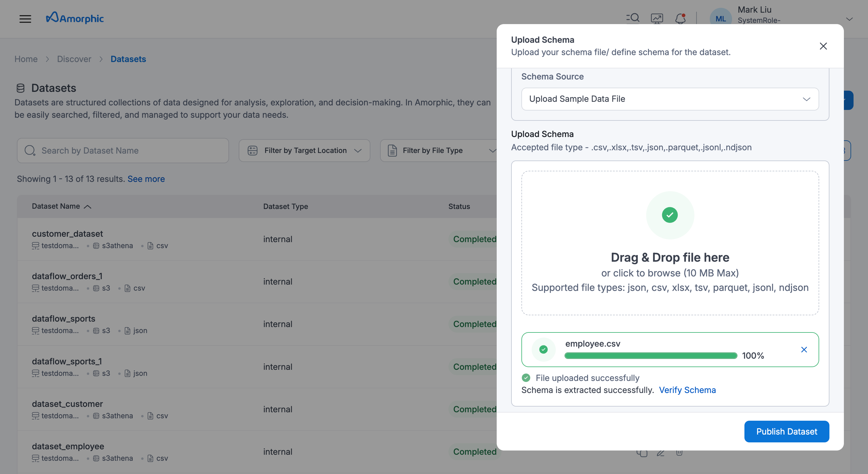Remove the uploaded employee.csv file

pos(804,349)
